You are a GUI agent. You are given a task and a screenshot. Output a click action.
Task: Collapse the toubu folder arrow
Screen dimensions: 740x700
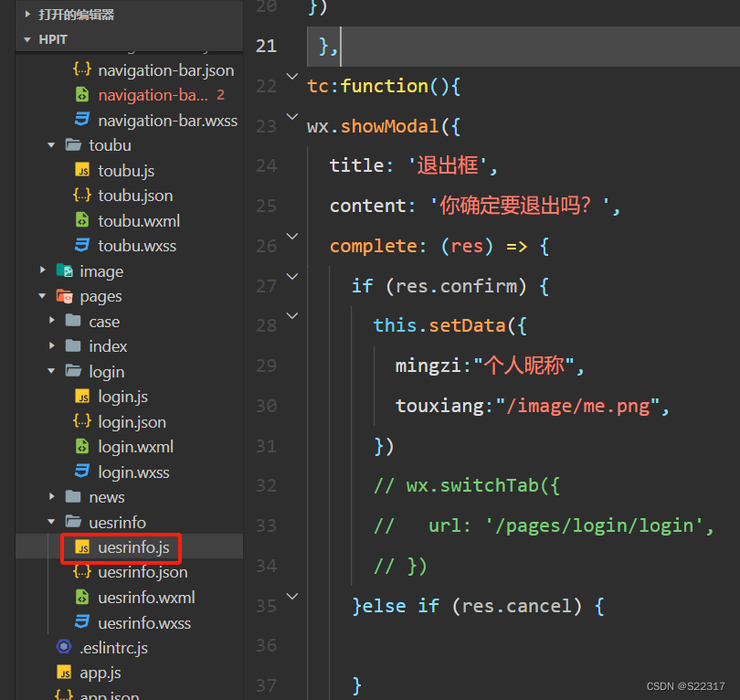pos(51,145)
